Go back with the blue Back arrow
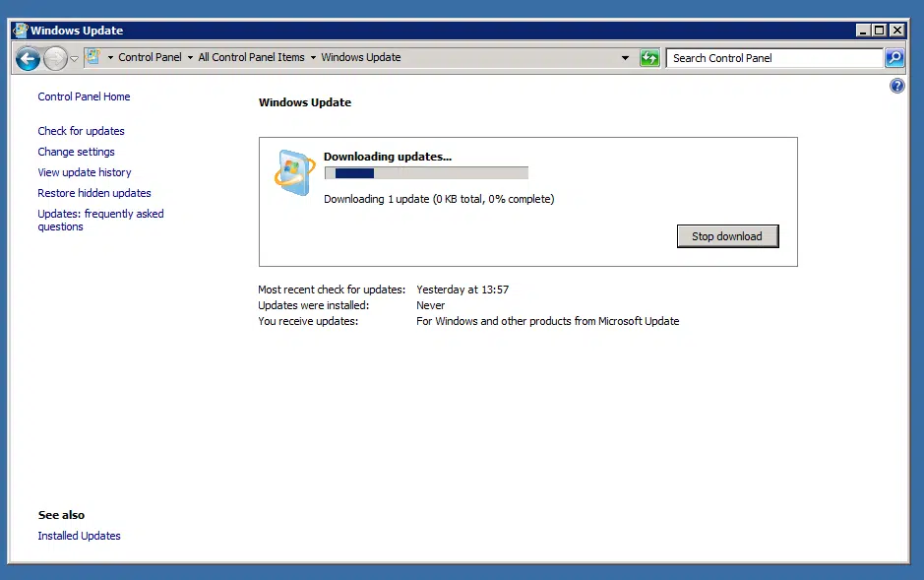This screenshot has width=924, height=580. [28, 58]
